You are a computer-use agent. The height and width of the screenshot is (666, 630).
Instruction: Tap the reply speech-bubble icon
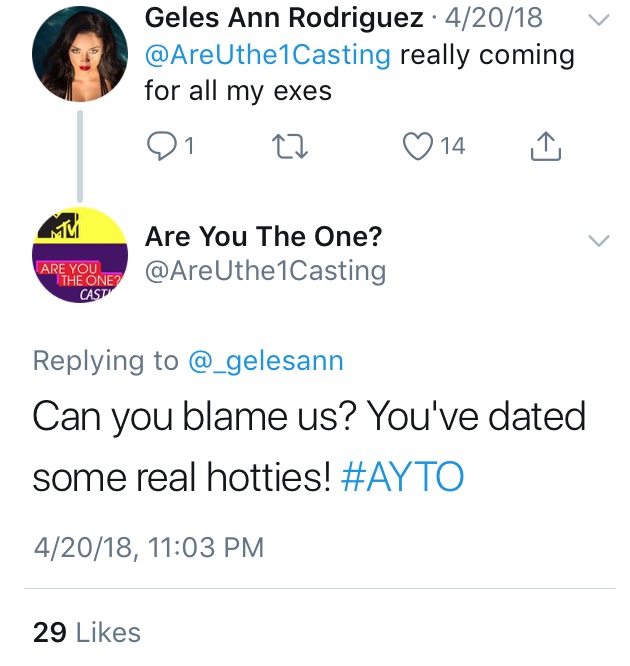point(161,146)
